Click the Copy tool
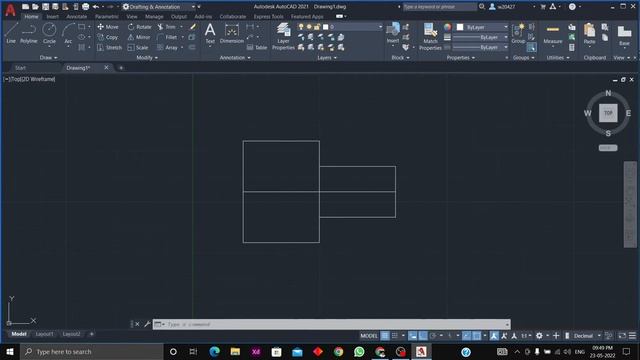Viewport: 640px width, 360px height. coord(108,37)
